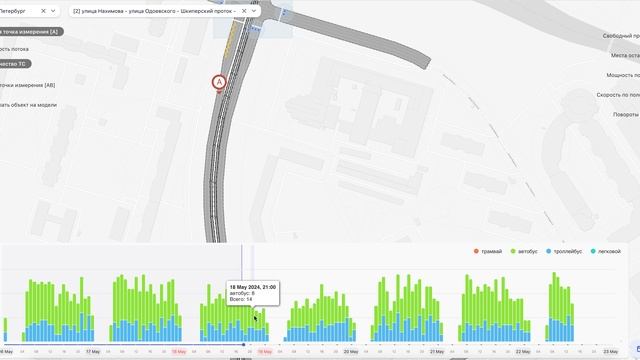Clear the улица Нахимова intersection selection
The image size is (640, 360).
pyautogui.click(x=244, y=11)
